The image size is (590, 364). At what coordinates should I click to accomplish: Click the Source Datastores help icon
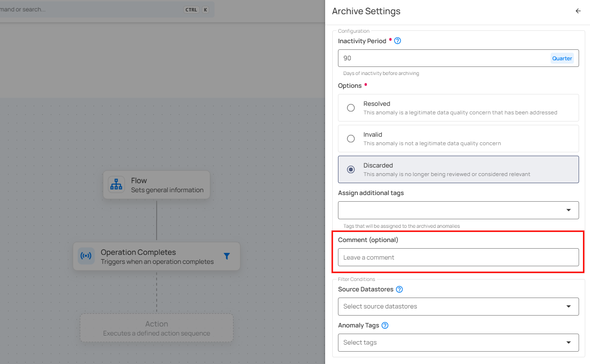tap(399, 289)
